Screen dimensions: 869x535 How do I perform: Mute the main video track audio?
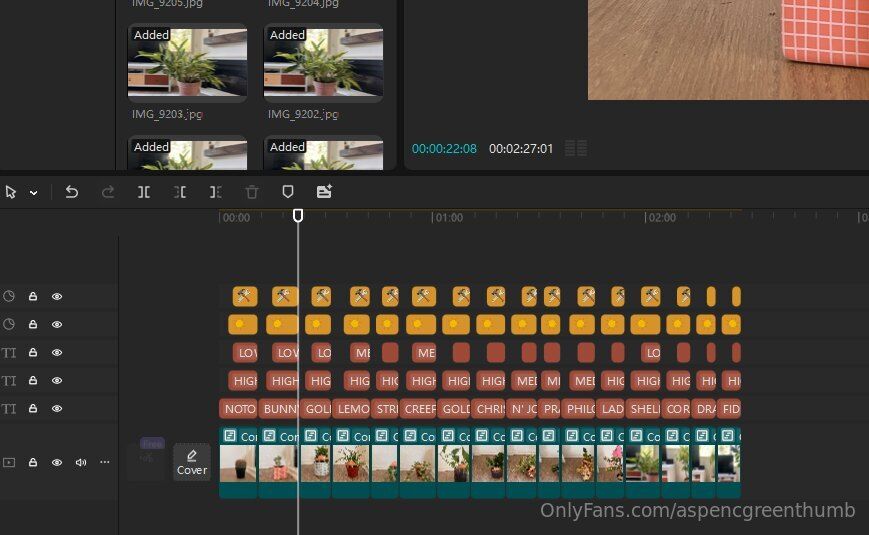pos(81,463)
